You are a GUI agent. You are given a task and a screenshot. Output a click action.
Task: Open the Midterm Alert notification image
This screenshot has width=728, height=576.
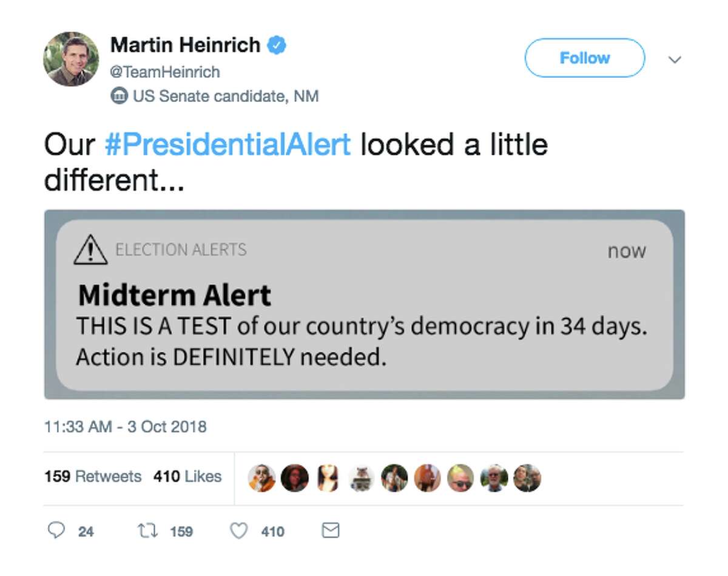click(364, 303)
